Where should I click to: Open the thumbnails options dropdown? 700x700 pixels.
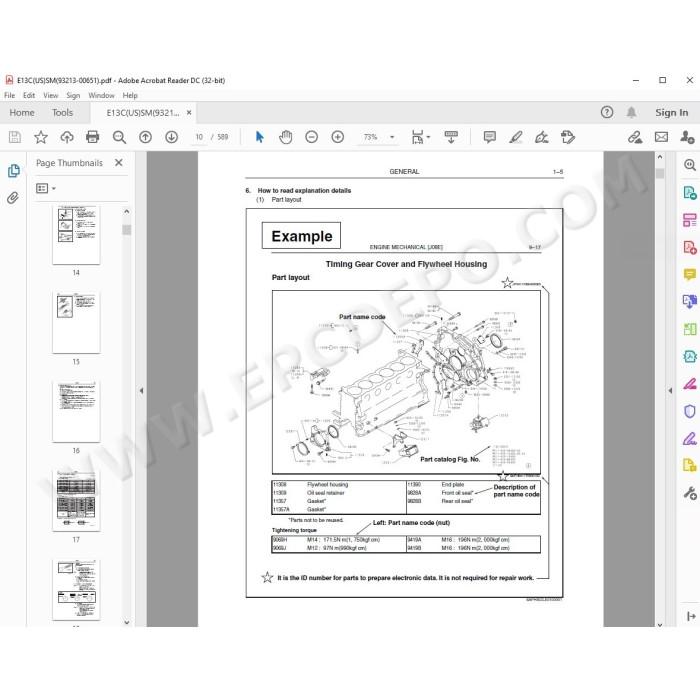(46, 188)
